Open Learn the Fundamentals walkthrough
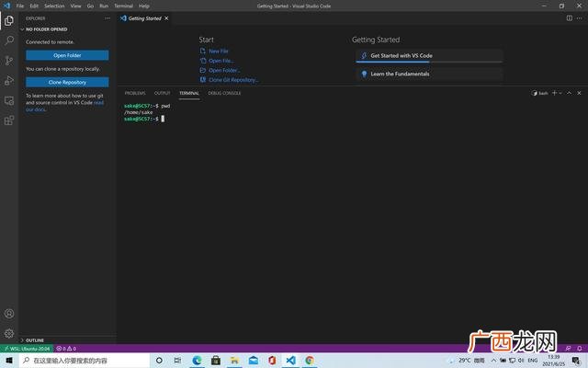This screenshot has height=368, width=588. coord(429,74)
